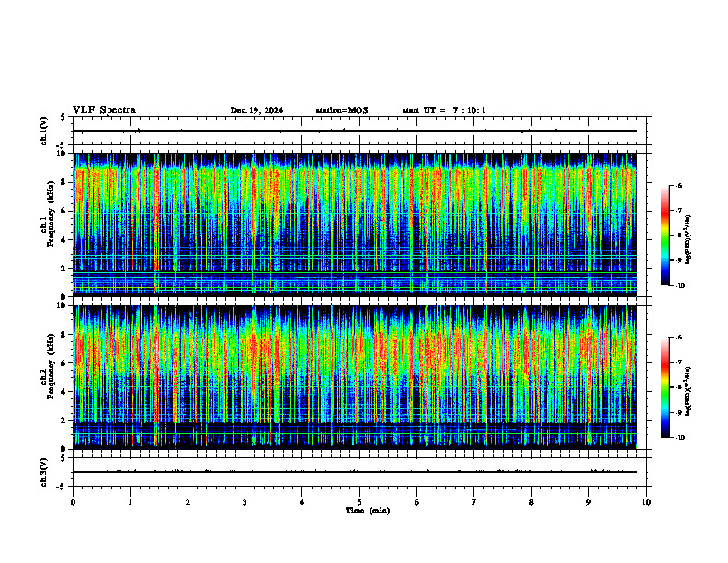The height and width of the screenshot is (563, 728).
Task: Click the "3" time axis tick label
Action: [x=245, y=502]
